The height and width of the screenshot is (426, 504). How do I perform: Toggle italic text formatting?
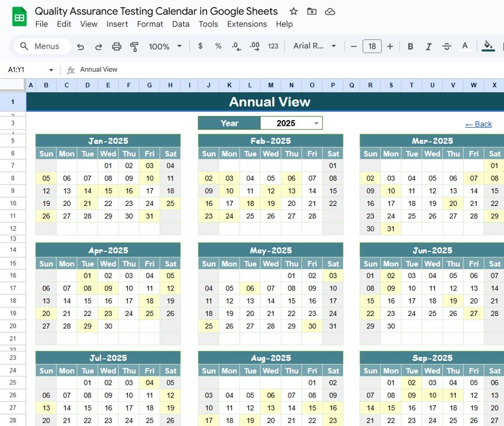pos(428,46)
